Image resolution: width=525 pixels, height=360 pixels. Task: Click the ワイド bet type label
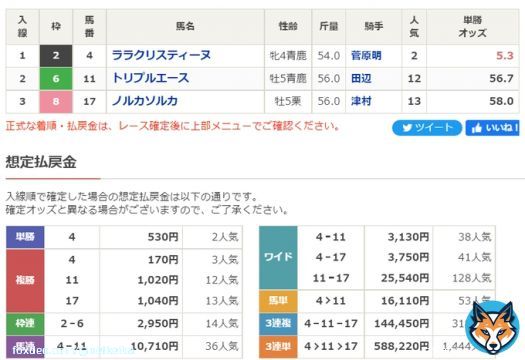coord(278,257)
